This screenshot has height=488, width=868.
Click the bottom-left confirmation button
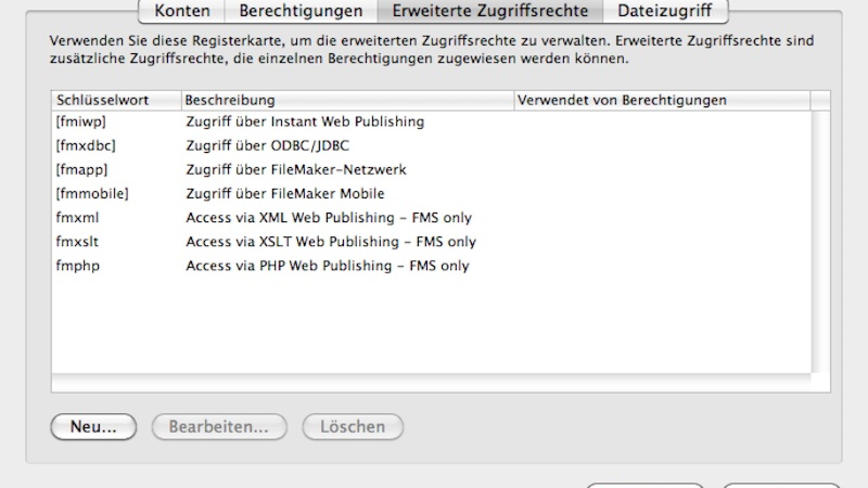point(646,486)
